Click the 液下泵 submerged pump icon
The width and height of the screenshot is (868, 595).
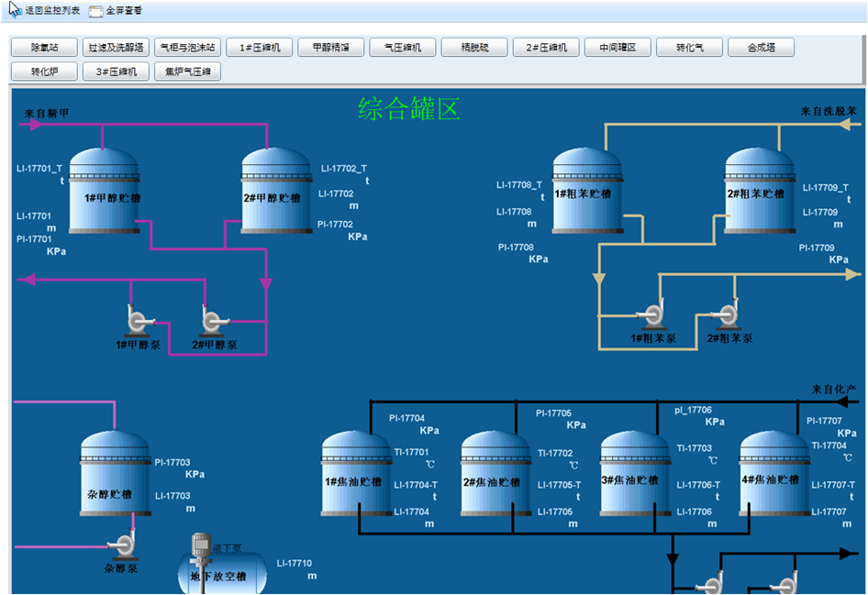(200, 546)
